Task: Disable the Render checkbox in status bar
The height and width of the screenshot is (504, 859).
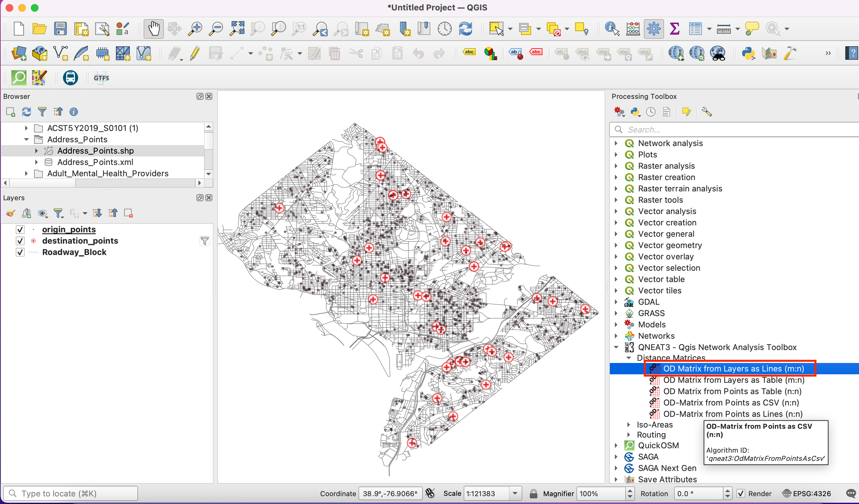Action: pos(741,493)
